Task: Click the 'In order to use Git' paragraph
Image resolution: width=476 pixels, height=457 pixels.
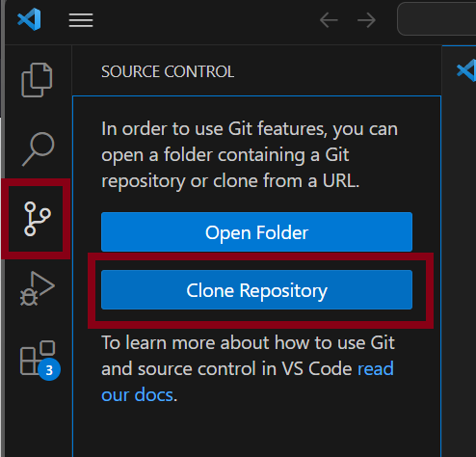Action: coord(250,154)
